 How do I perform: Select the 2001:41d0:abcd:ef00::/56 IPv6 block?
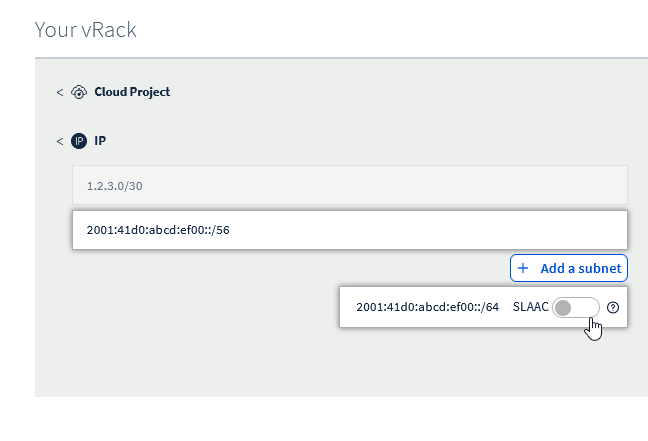tap(349, 230)
